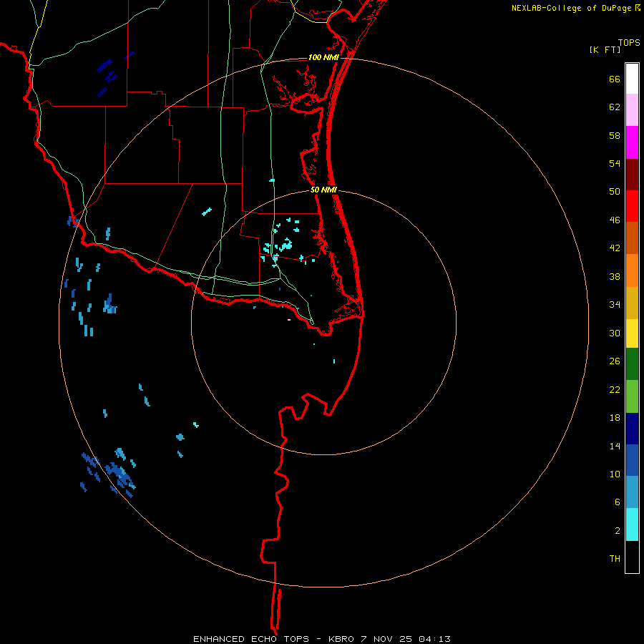Click the cyan legend swatch

[632, 525]
